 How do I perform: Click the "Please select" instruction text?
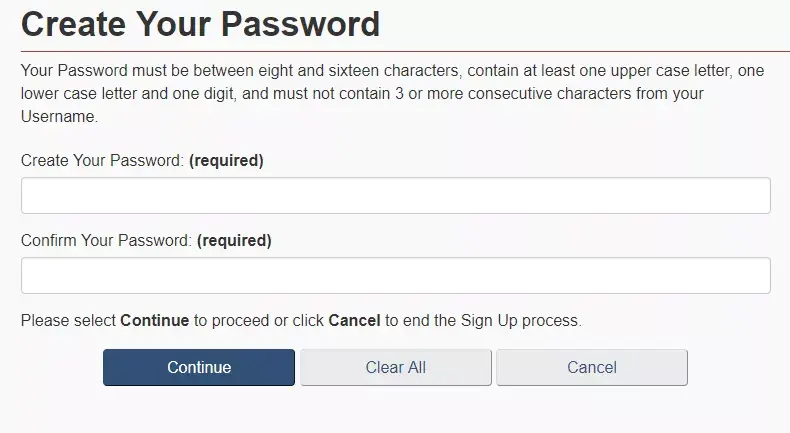coord(68,321)
